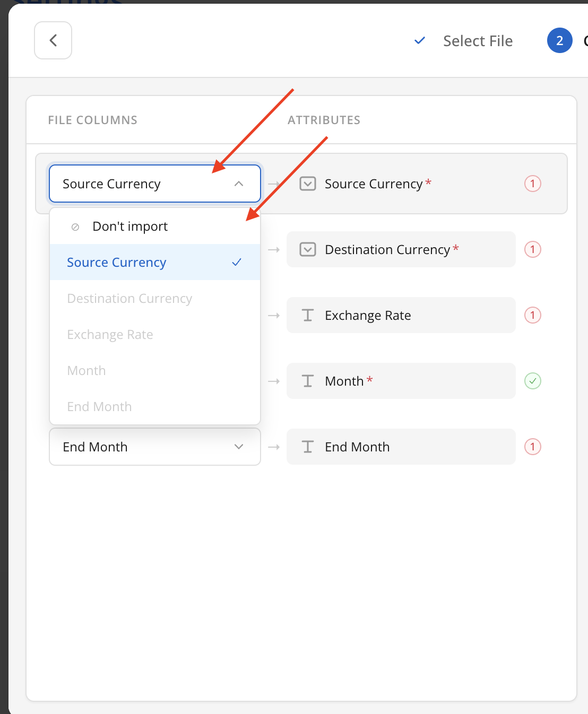Click the Source Currency attribute field
The image size is (588, 714).
401,184
